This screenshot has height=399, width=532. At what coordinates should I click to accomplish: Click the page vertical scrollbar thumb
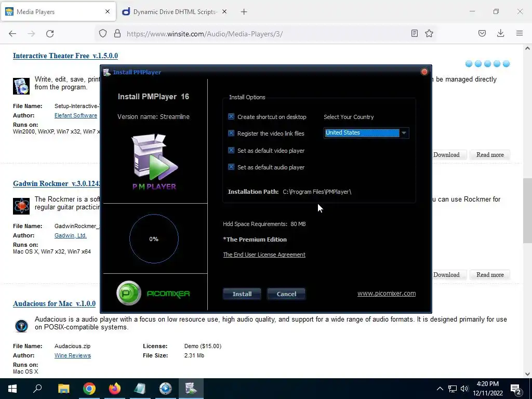point(527,210)
